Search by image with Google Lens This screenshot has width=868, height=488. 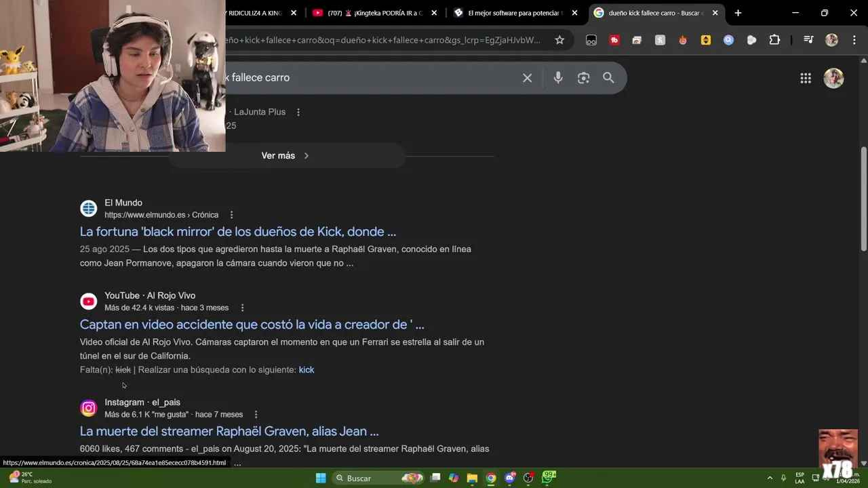click(583, 78)
